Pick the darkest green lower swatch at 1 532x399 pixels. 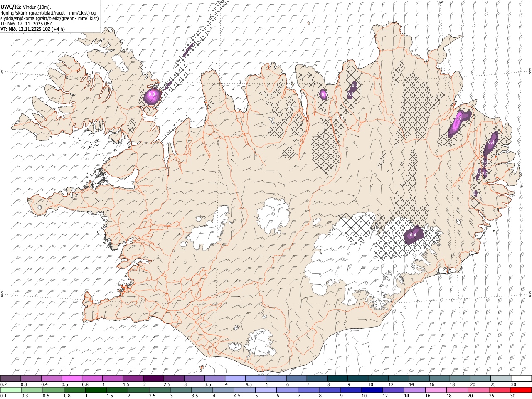coord(96,390)
